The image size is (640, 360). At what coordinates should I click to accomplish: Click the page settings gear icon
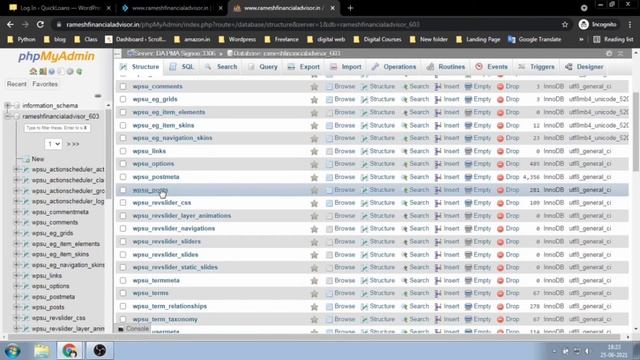pos(609,53)
